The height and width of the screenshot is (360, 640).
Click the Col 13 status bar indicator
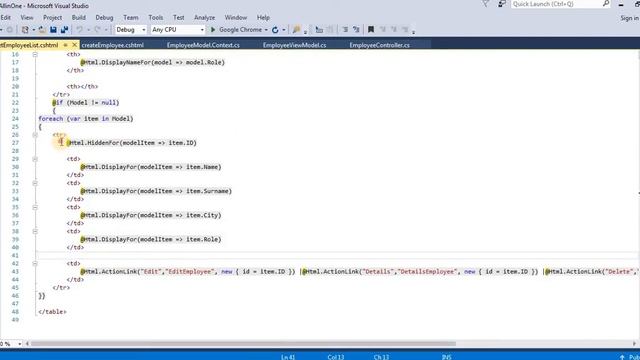336,357
